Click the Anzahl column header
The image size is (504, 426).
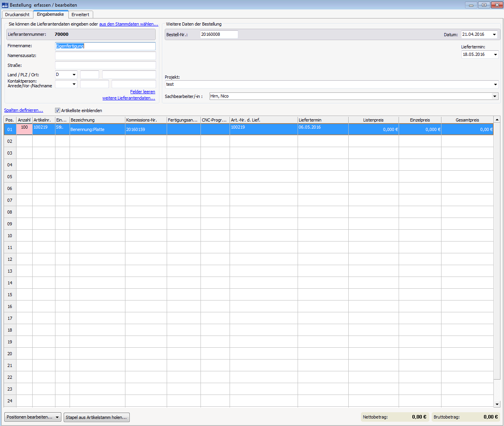coord(24,120)
